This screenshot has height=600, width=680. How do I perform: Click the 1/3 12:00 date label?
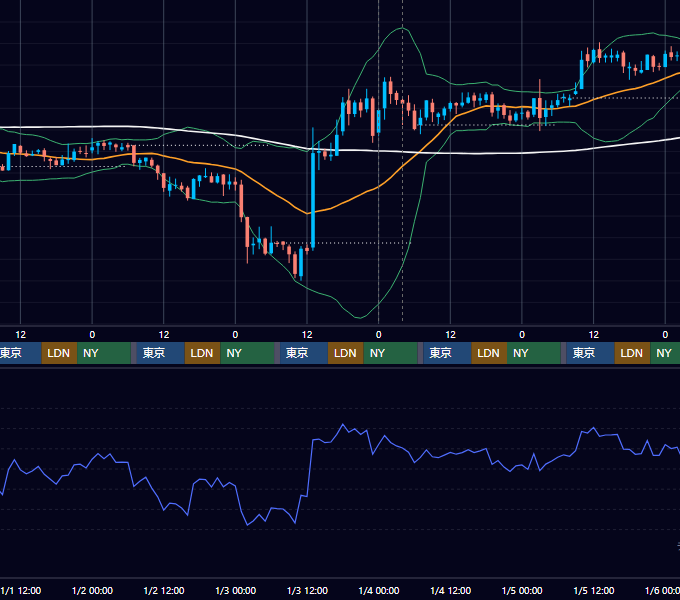click(x=307, y=590)
